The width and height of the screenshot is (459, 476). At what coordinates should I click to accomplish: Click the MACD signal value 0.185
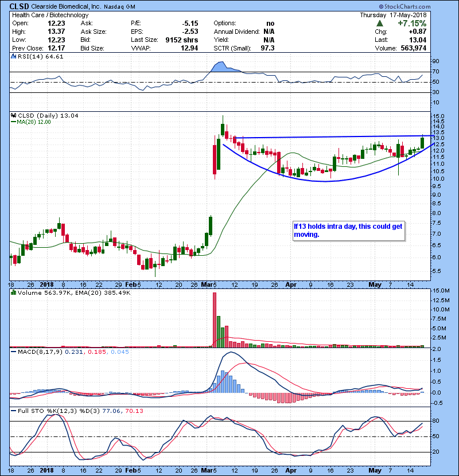(x=97, y=352)
